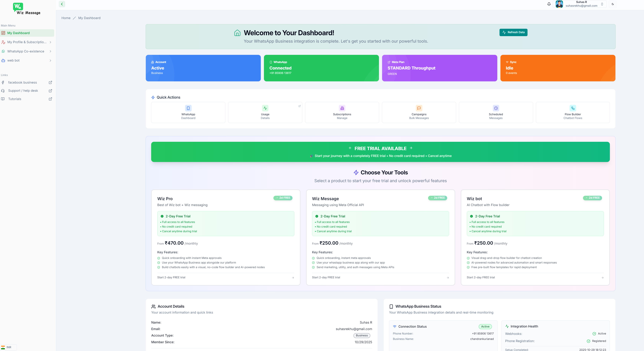Open Flow Builder Chatbot Flows
This screenshot has height=351, width=644.
(573, 112)
